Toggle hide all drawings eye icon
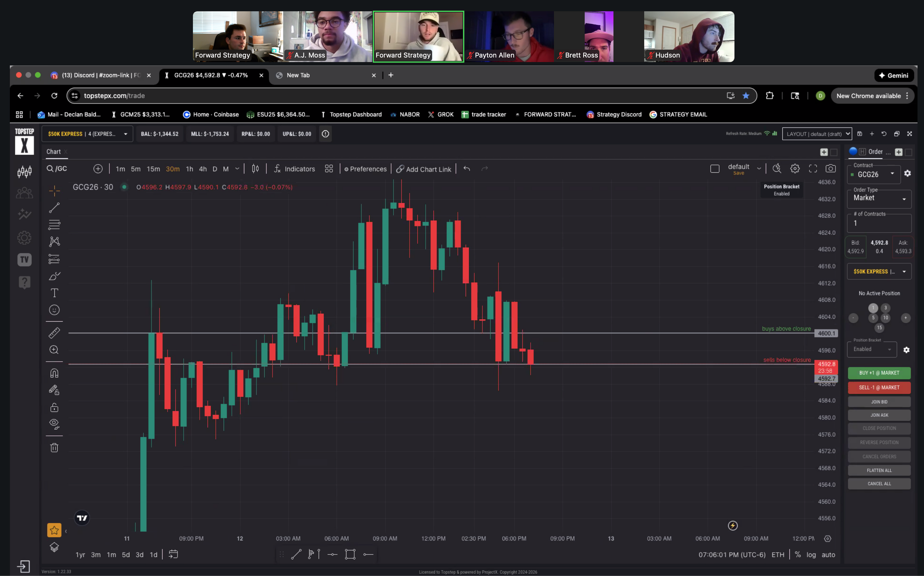Viewport: 924px width, 576px height. pos(54,424)
